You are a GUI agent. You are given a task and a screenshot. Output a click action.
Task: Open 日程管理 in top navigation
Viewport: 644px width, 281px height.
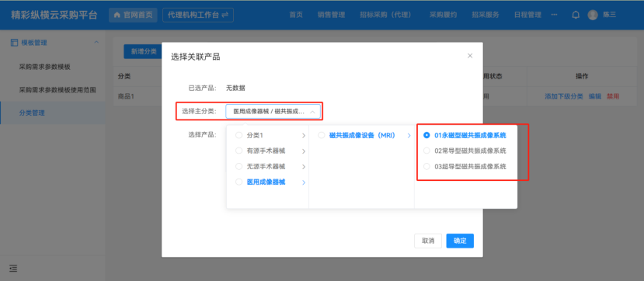527,15
